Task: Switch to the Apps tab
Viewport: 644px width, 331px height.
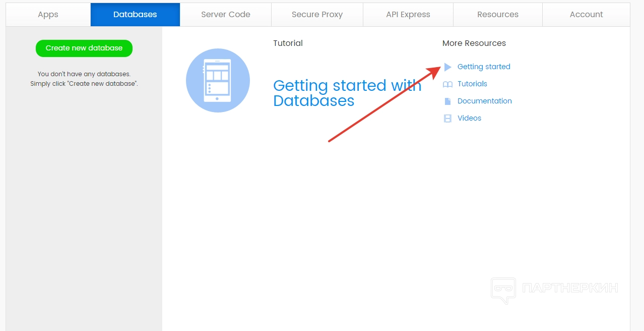Action: pos(48,15)
